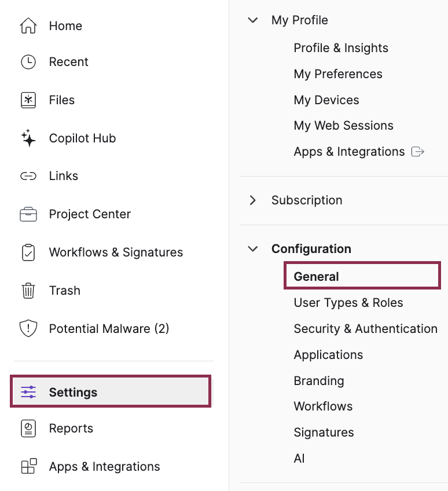
Task: Collapse the My Profile section
Action: click(x=253, y=20)
